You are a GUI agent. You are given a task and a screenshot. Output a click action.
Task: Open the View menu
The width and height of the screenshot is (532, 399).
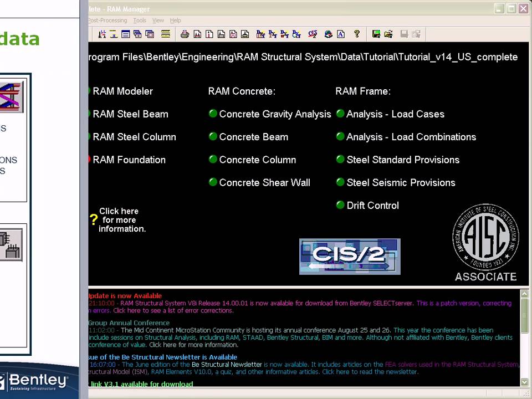click(158, 21)
